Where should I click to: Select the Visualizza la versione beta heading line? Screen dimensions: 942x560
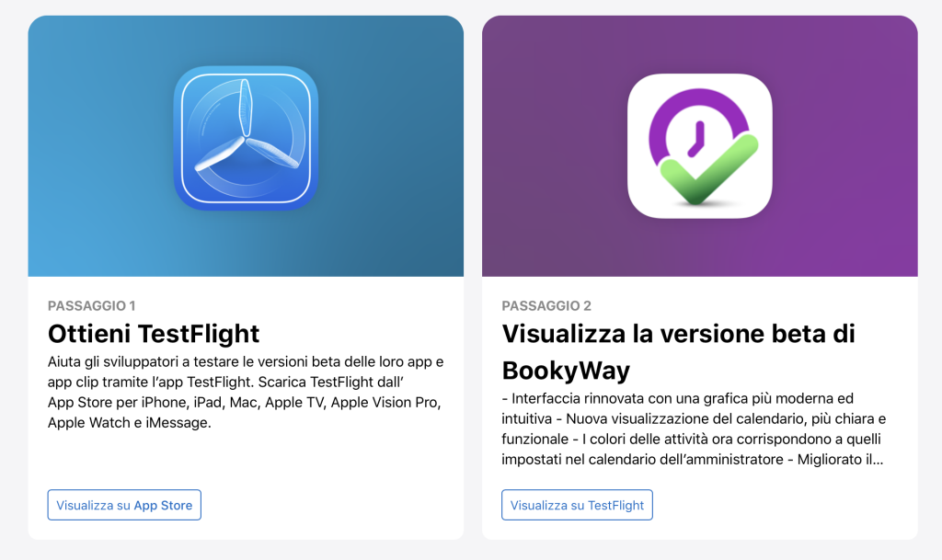678,334
